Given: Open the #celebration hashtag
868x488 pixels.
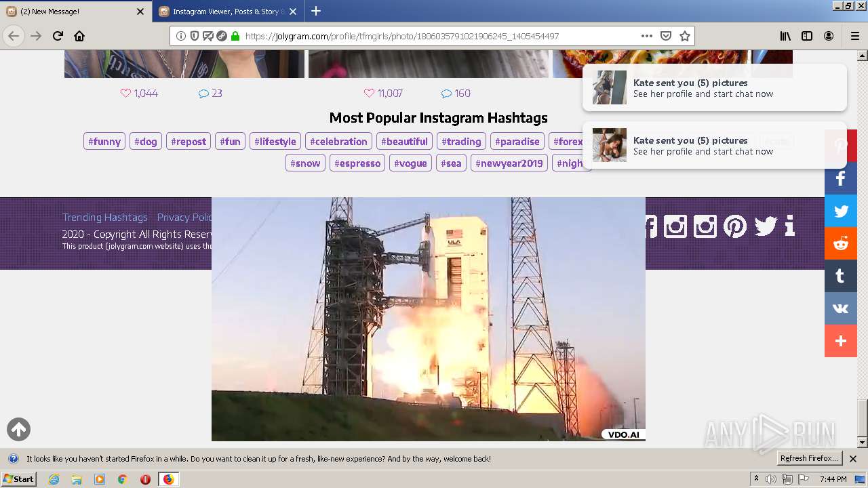Looking at the screenshot, I should point(338,142).
